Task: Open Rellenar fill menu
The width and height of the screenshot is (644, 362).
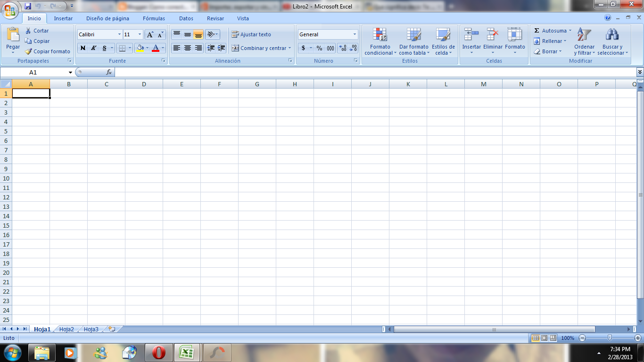Action: point(550,41)
